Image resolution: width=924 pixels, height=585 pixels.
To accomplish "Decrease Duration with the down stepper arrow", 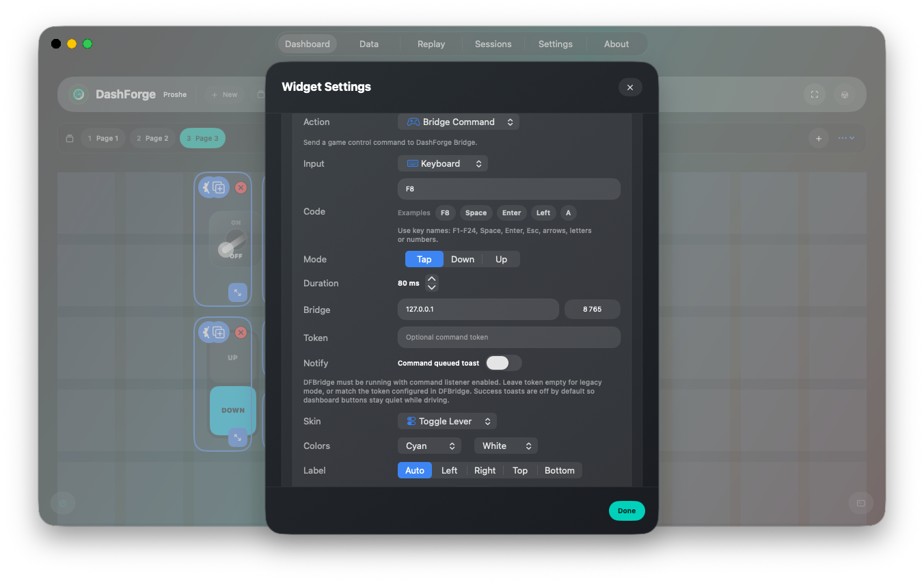I will coord(431,288).
